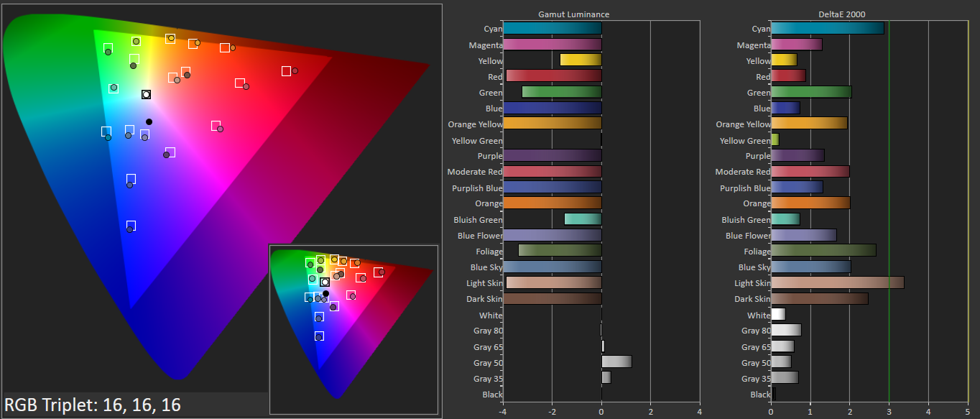Image resolution: width=980 pixels, height=419 pixels.
Task: Click the White bar in DeltaE 2000 chart
Action: pos(777,315)
